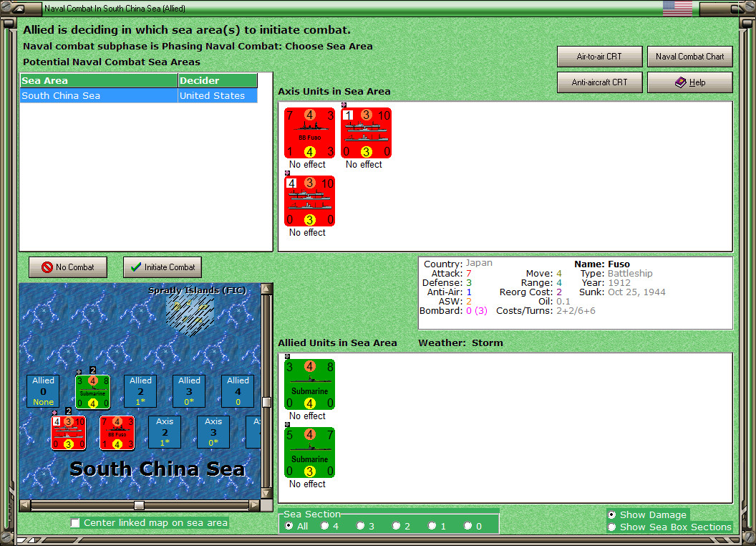Click the Sea Area column header
756x546 pixels.
[x=99, y=81]
